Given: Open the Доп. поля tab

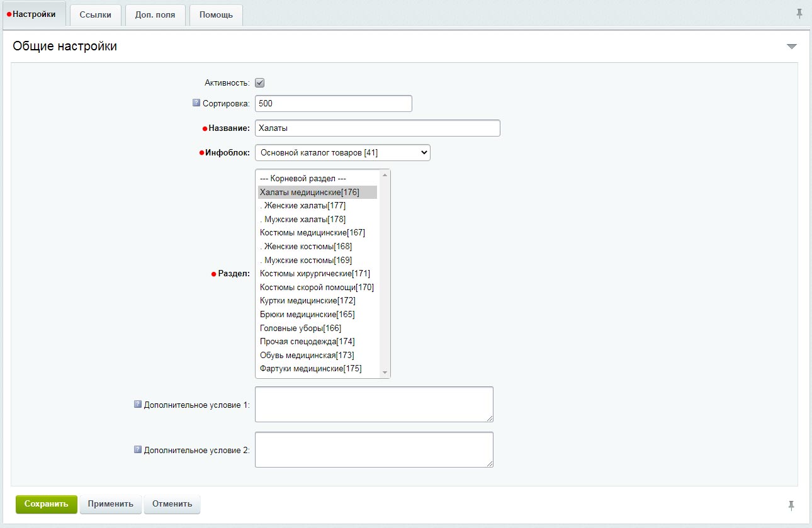Looking at the screenshot, I should click(155, 14).
